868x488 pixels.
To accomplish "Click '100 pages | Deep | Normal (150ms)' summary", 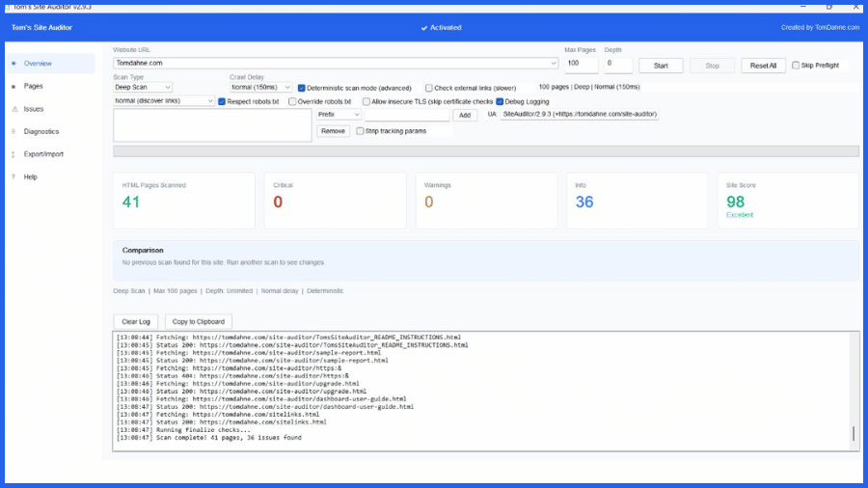I will coord(589,87).
